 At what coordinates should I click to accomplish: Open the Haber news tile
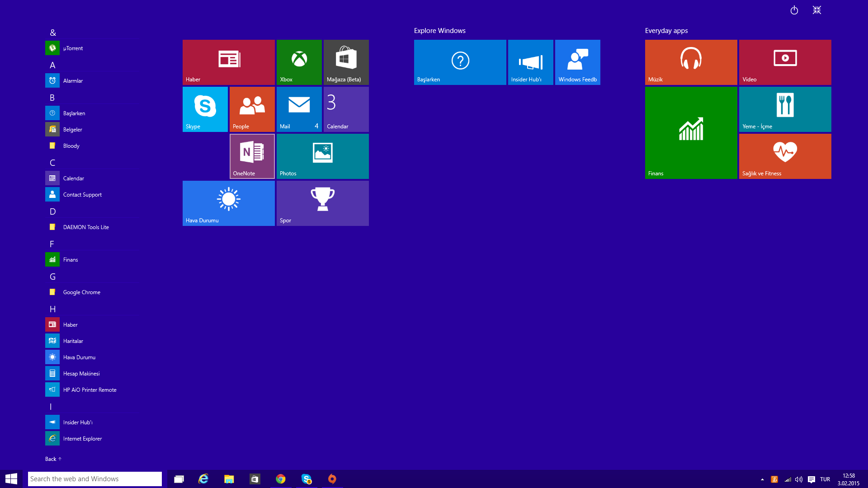228,62
